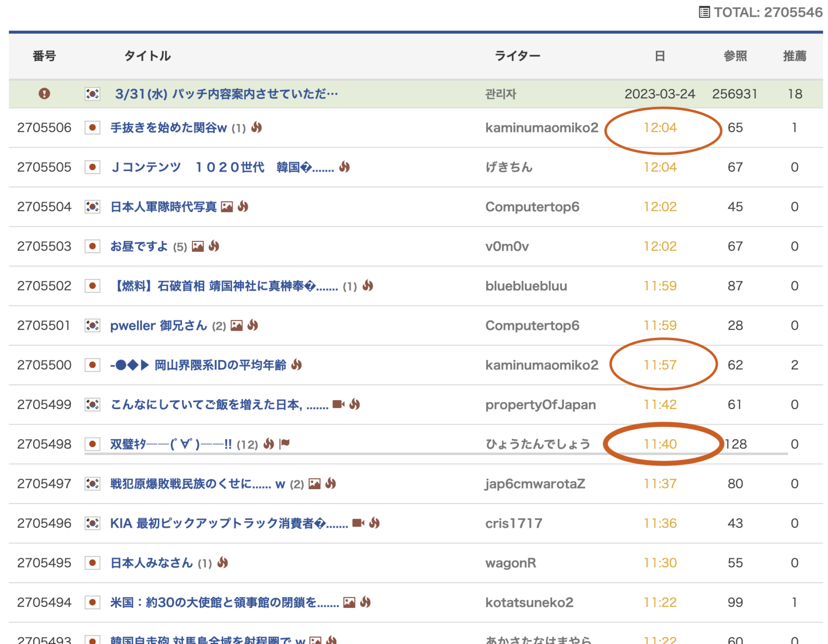This screenshot has height=644, width=828.
Task: Click the comment count (12) on post 2705498
Action: (x=247, y=444)
